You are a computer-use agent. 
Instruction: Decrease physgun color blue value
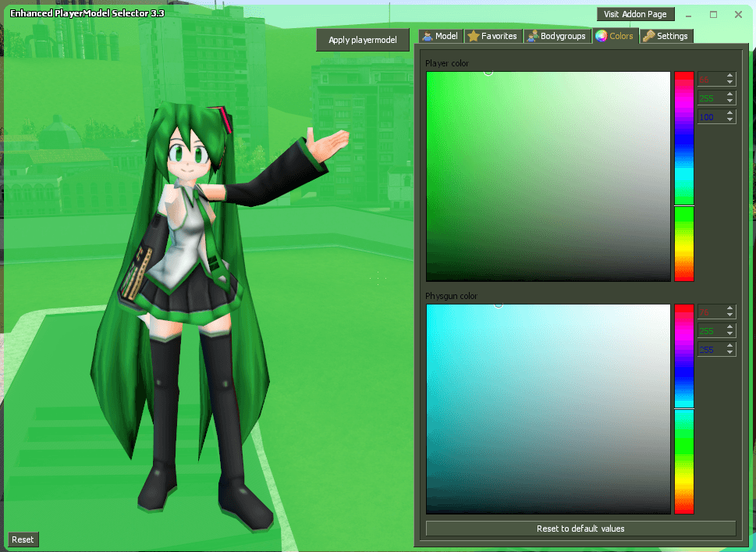(730, 352)
